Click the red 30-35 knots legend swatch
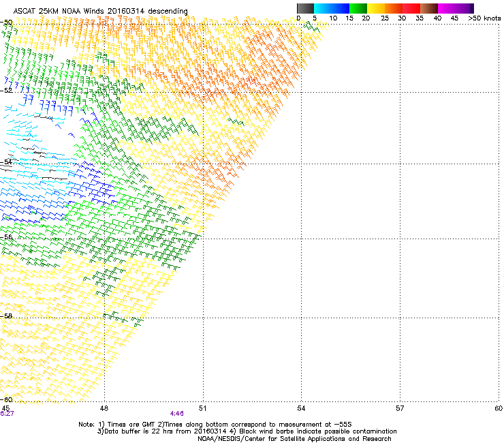504x443 pixels. pos(411,8)
